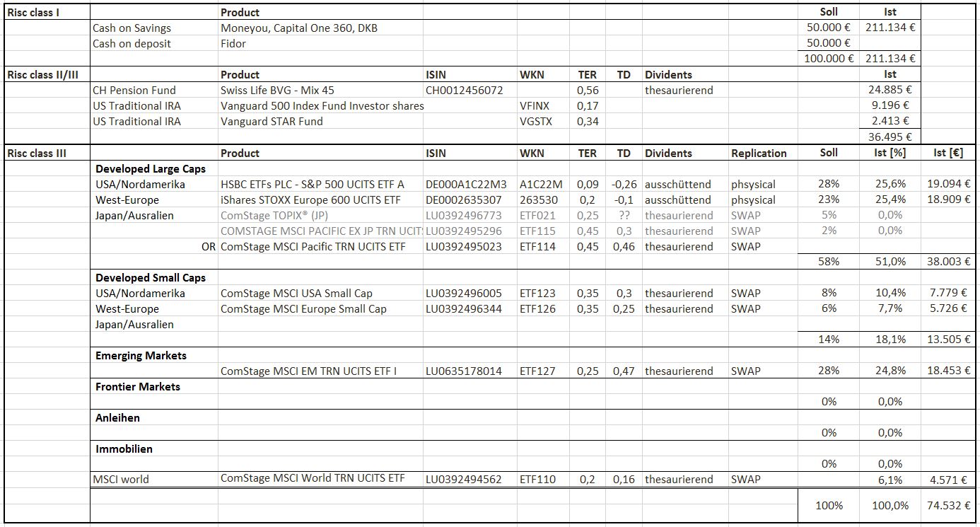Viewport: 980px width, 527px height.
Task: Select the "Vanguard 500 Index Fund Investor shares" cell
Action: click(322, 106)
